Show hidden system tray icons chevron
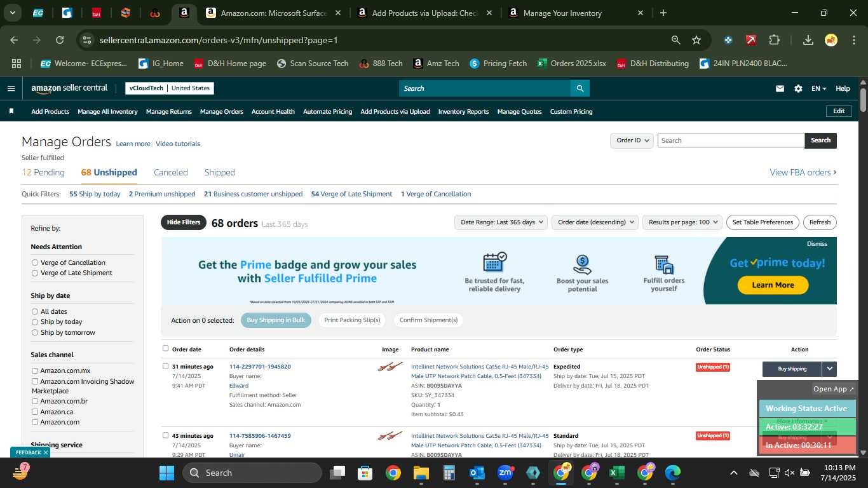This screenshot has height=488, width=868. pos(733,473)
